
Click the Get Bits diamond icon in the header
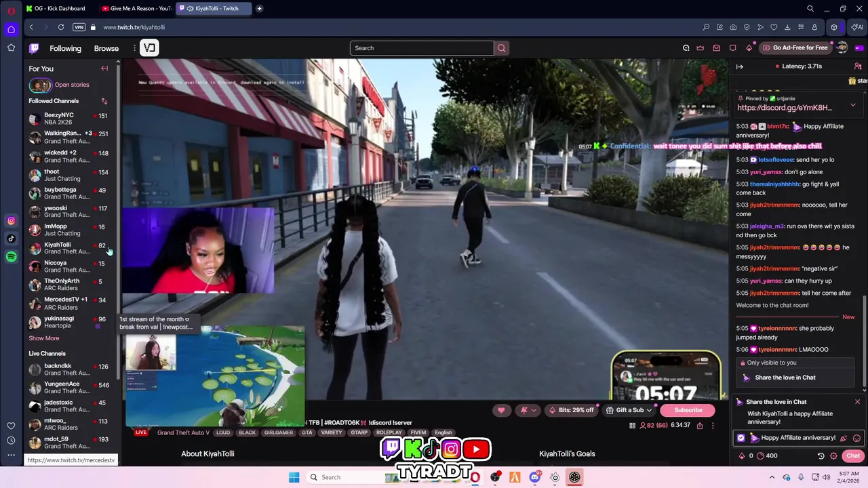point(749,48)
